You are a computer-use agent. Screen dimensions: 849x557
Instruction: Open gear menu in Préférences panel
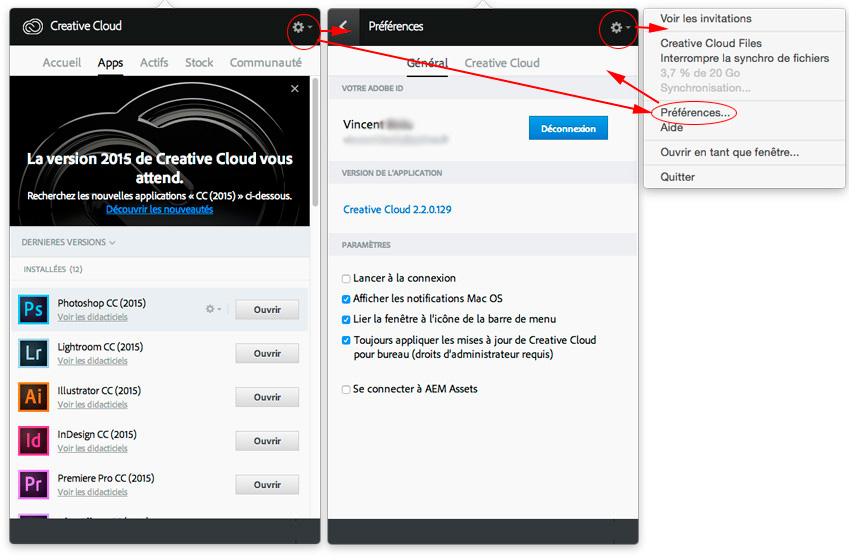tap(619, 27)
